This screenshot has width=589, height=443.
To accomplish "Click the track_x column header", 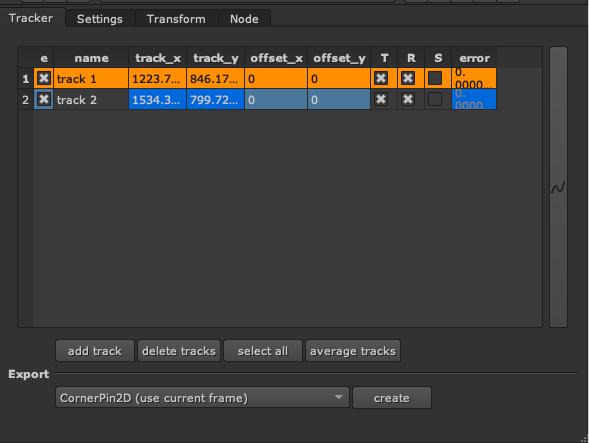I will pyautogui.click(x=158, y=58).
